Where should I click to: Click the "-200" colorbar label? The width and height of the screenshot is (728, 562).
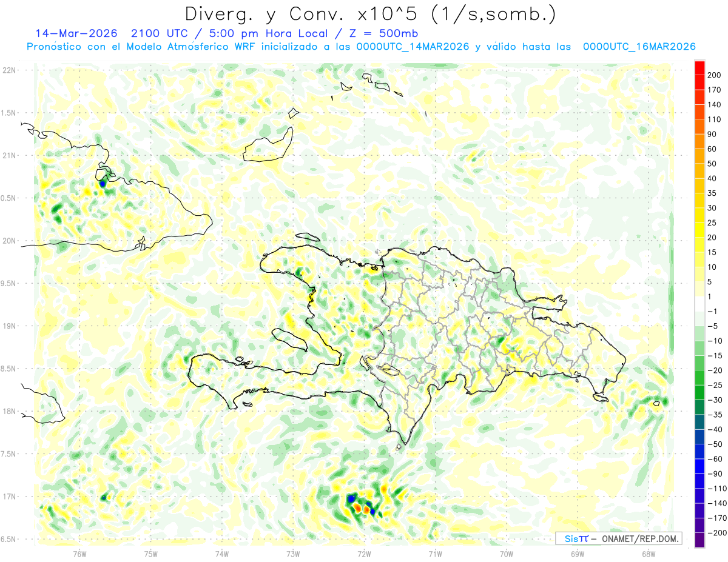(718, 533)
